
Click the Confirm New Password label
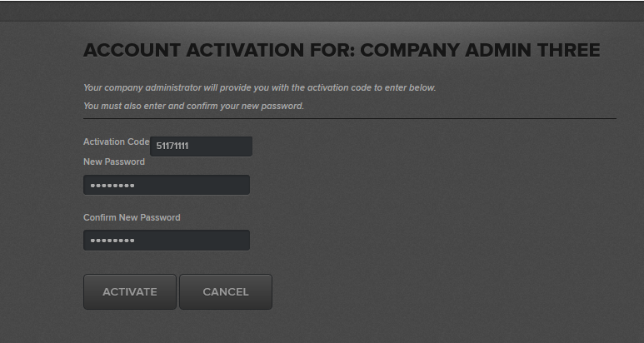(132, 217)
